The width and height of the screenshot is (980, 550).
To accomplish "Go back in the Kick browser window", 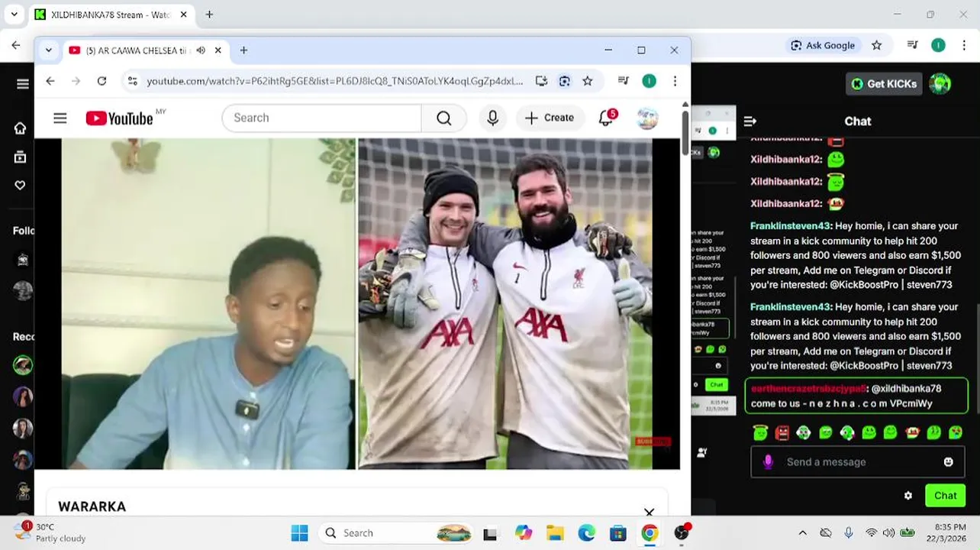I will pyautogui.click(x=16, y=45).
